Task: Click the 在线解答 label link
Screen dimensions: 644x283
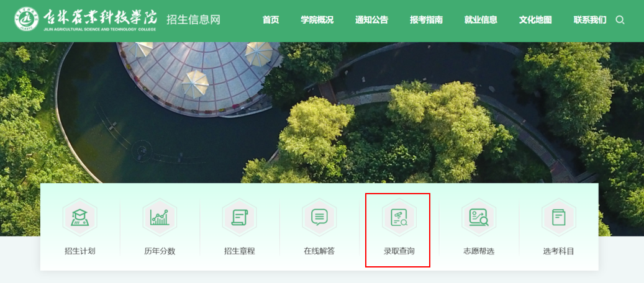Action: 319,251
